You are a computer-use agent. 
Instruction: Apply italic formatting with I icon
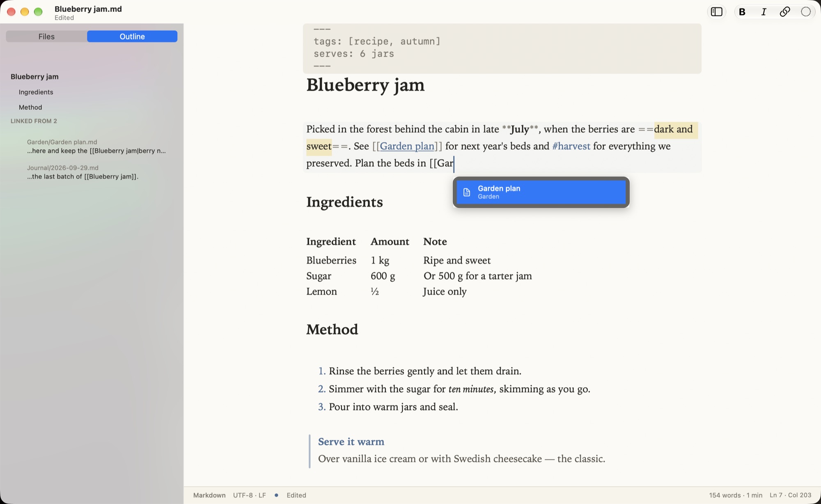click(764, 12)
